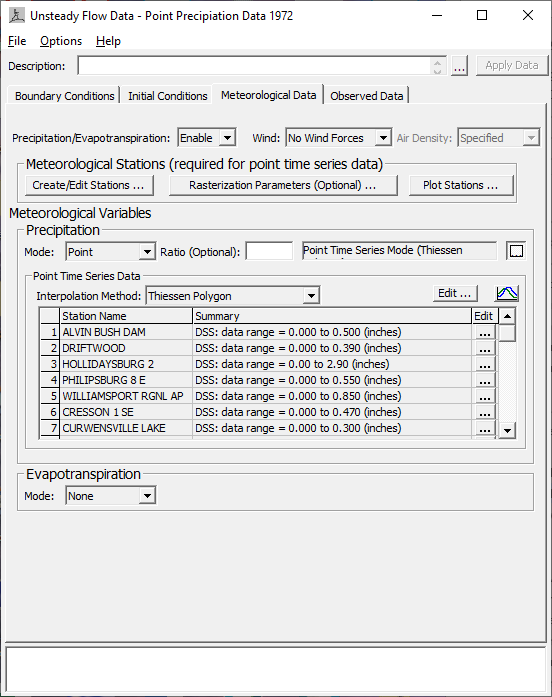552x697 pixels.
Task: Open the Evapotranspiration Mode dropdown
Action: (x=147, y=496)
